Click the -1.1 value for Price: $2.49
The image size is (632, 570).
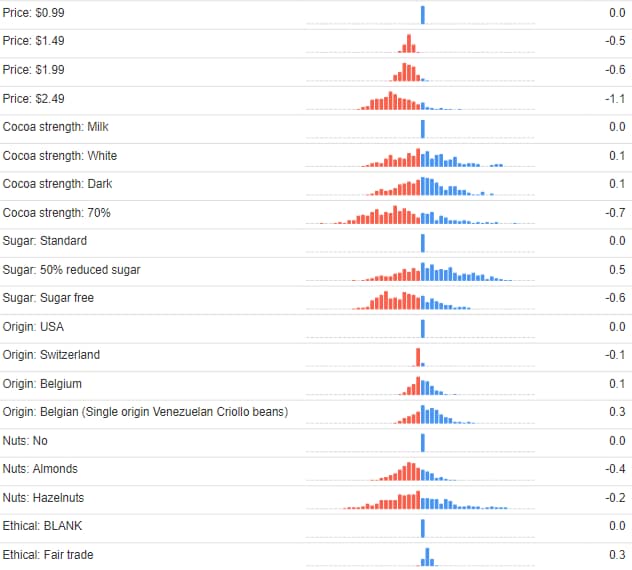tap(615, 99)
